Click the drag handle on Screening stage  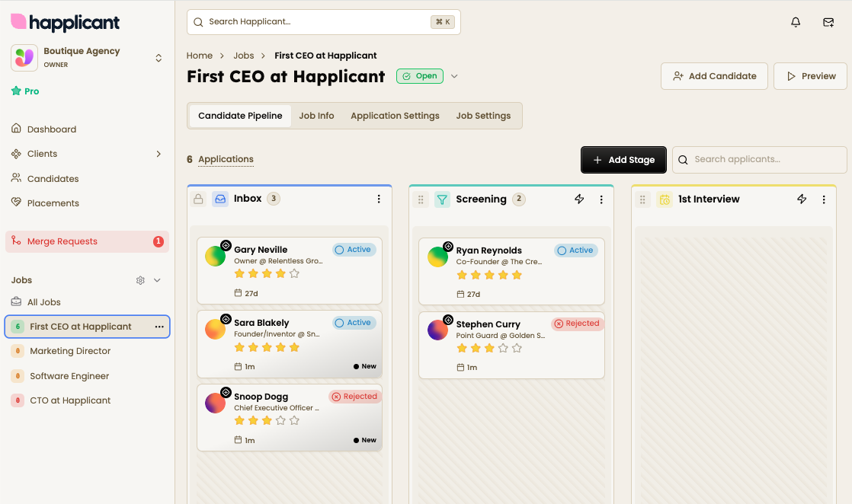click(x=420, y=199)
